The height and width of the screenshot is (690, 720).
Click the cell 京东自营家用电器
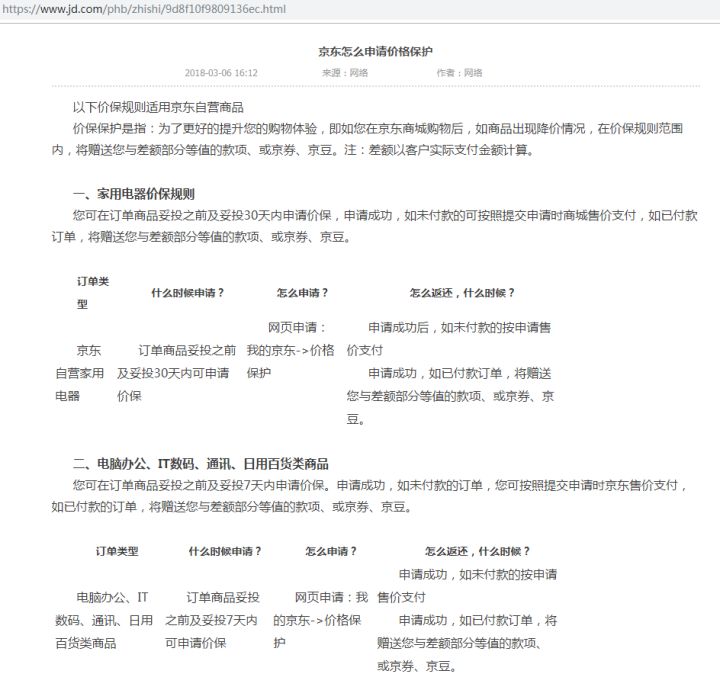tap(79, 373)
